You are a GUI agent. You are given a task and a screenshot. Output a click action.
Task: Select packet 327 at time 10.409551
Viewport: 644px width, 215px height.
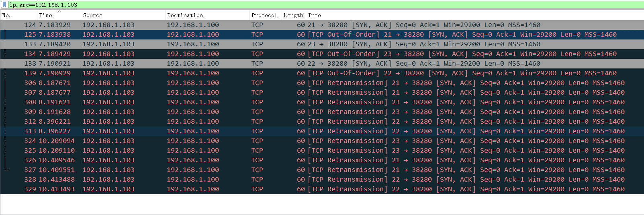coord(322,170)
